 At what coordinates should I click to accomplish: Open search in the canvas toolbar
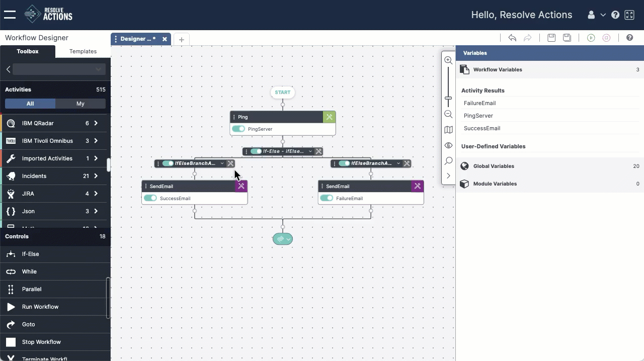448,161
